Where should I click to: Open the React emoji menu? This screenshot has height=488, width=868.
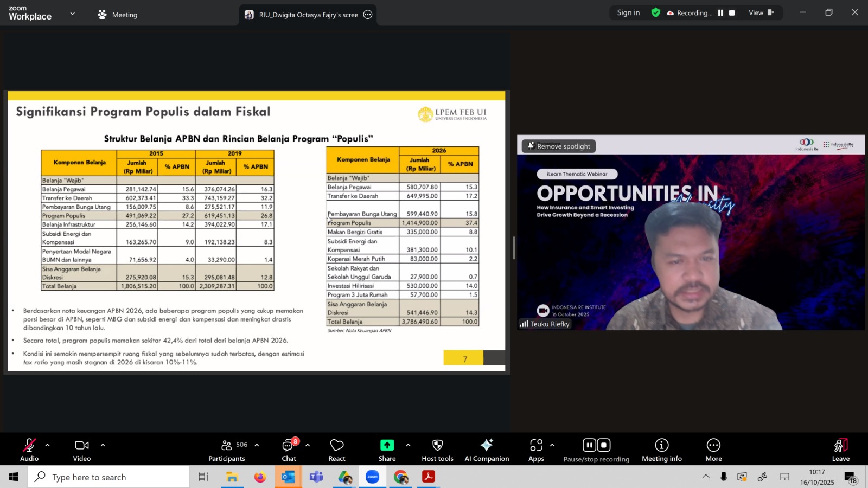[x=337, y=450]
